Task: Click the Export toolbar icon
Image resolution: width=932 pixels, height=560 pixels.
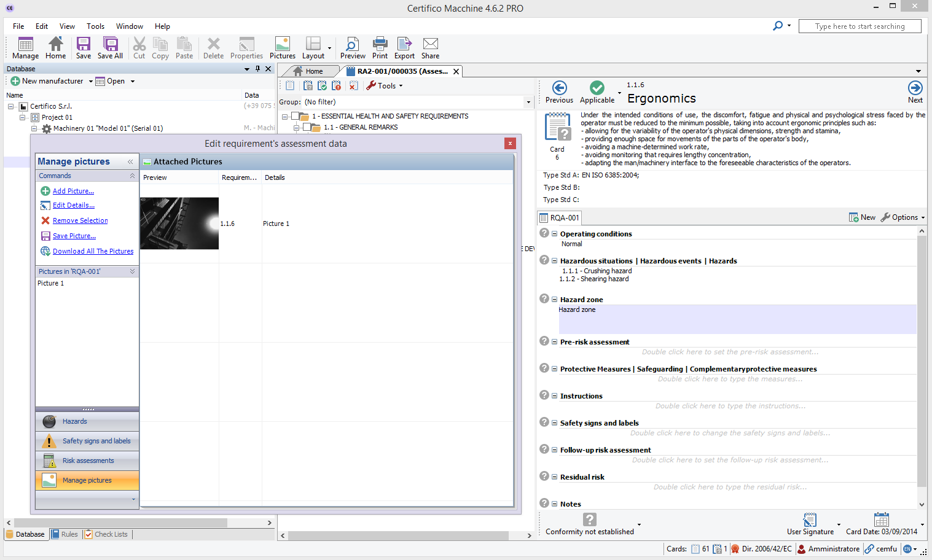Action: [x=404, y=44]
